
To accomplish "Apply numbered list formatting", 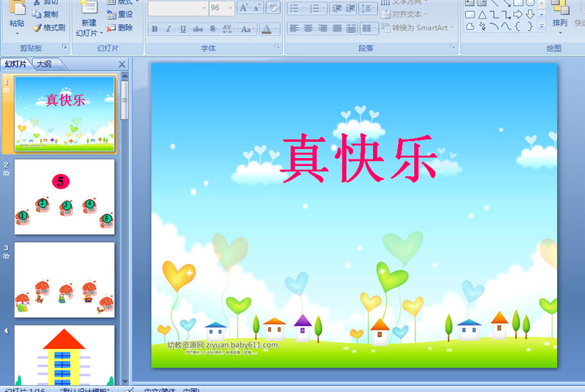I will [x=317, y=8].
